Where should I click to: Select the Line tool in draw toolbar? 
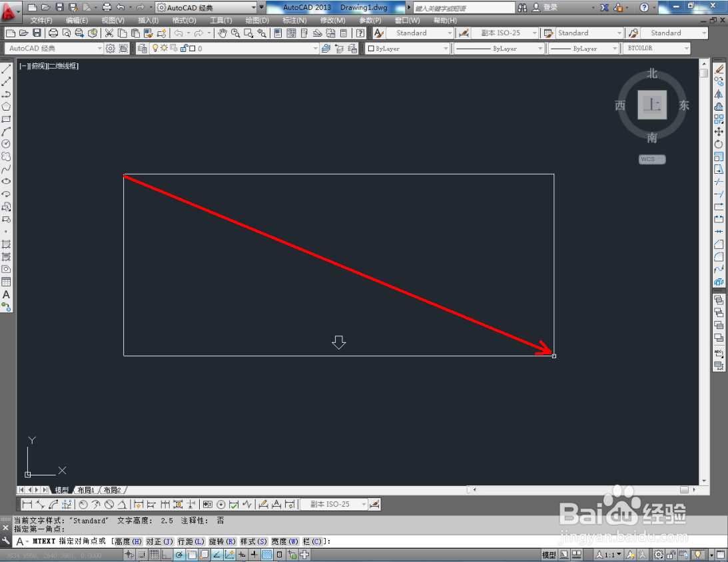6,69
